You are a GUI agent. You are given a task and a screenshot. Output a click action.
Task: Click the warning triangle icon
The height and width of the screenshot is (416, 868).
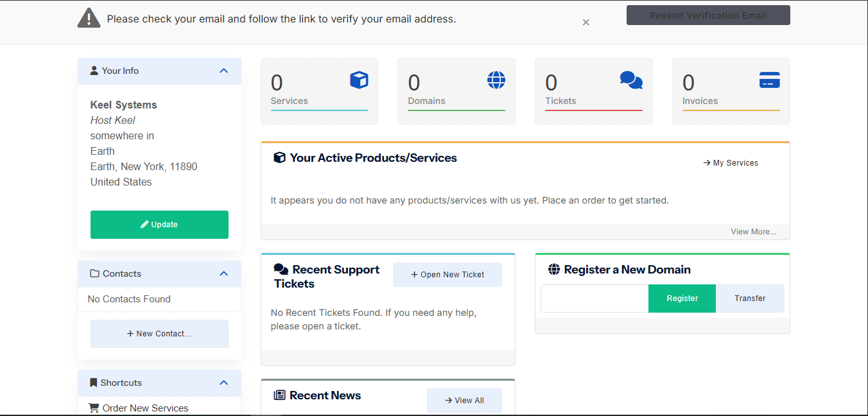pos(89,18)
